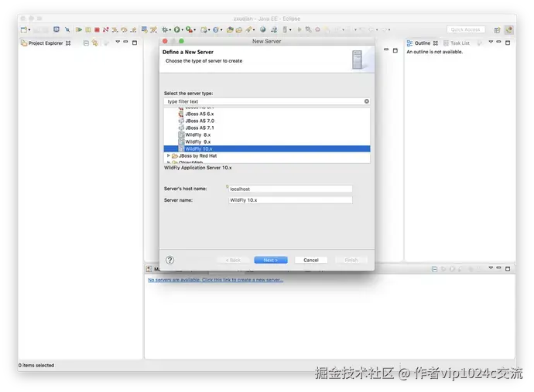Switch to the Task List tab

pyautogui.click(x=457, y=43)
